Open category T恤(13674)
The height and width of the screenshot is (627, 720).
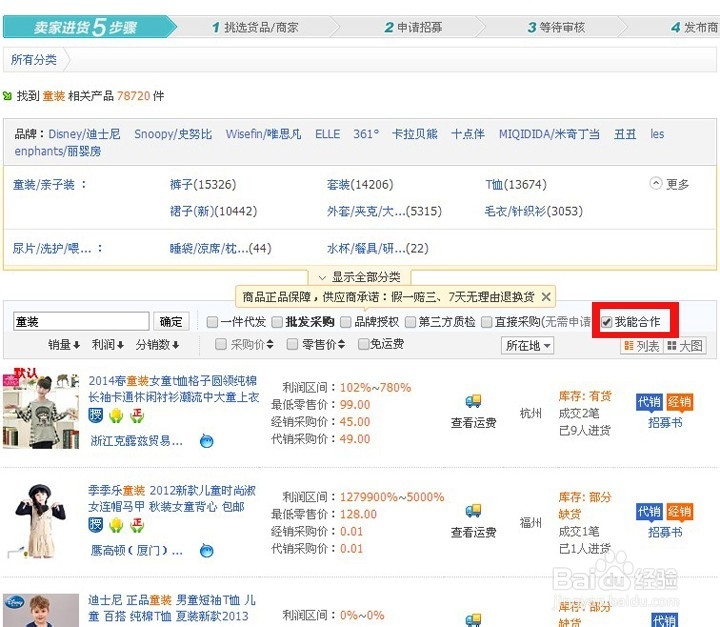pyautogui.click(x=516, y=185)
